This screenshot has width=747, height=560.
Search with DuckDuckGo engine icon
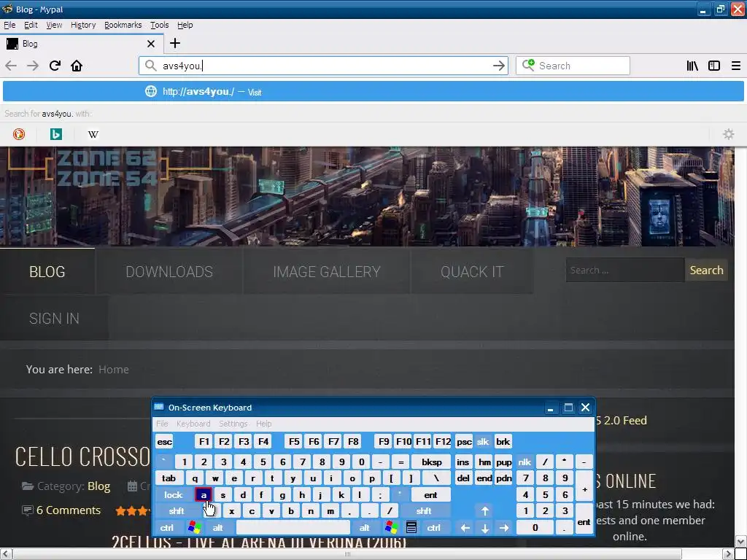pyautogui.click(x=19, y=134)
